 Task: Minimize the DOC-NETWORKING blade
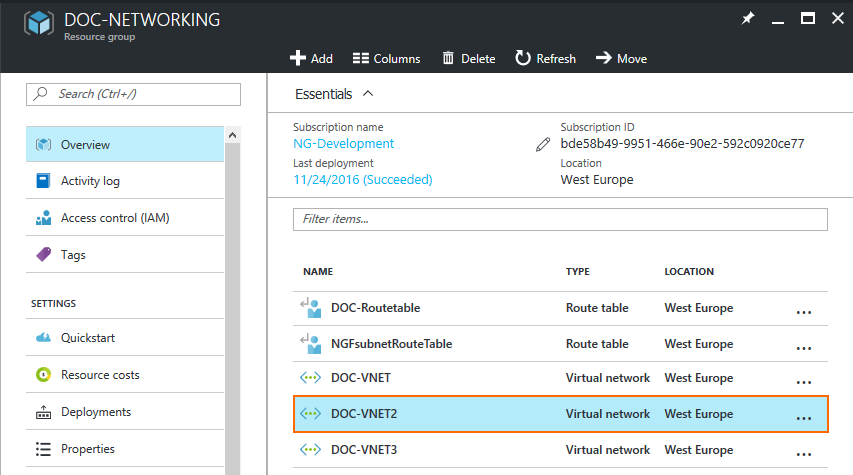(x=778, y=22)
